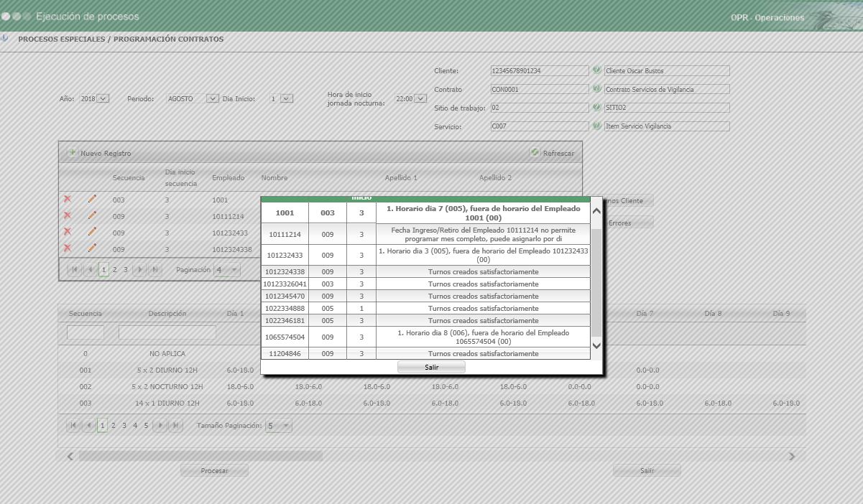Click the Contrato CON0001 input field
The width and height of the screenshot is (863, 504).
click(540, 90)
